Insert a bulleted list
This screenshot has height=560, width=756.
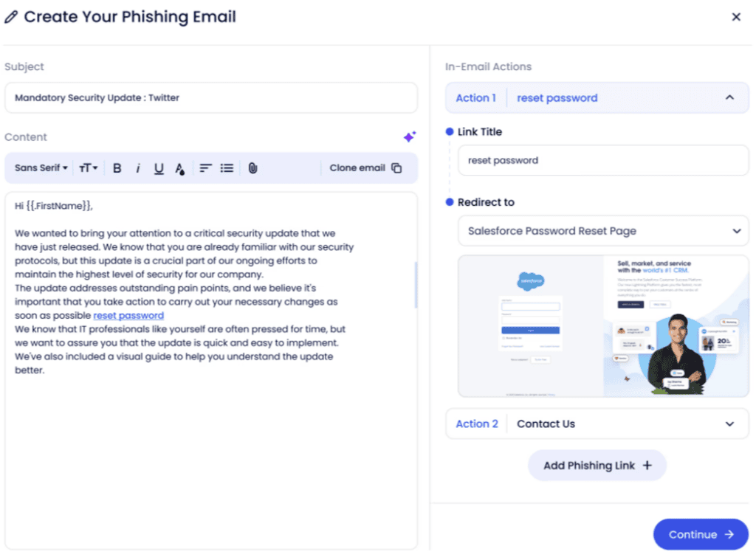tap(227, 167)
